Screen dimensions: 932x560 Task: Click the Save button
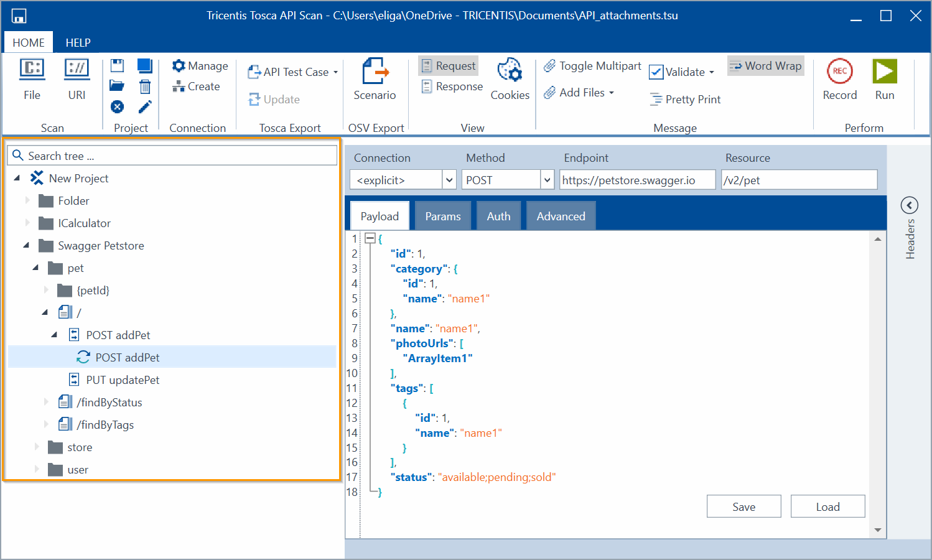pos(743,506)
